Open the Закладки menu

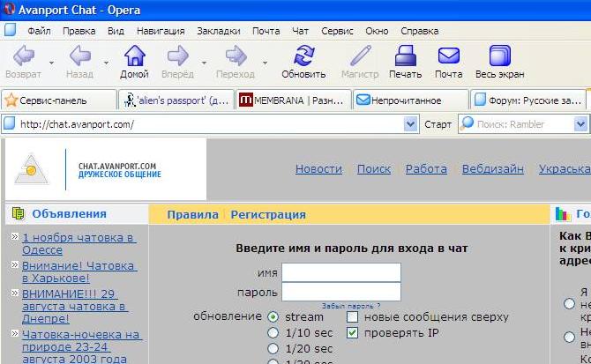218,30
